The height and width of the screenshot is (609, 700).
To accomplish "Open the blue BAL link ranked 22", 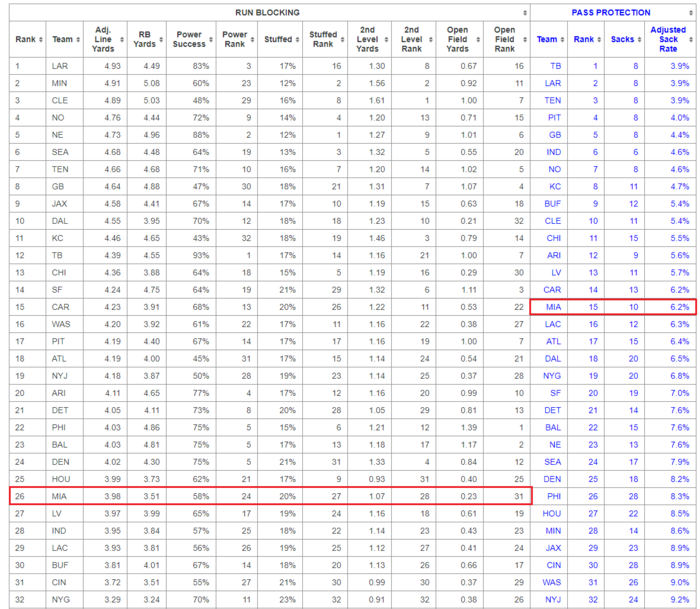I will point(553,428).
